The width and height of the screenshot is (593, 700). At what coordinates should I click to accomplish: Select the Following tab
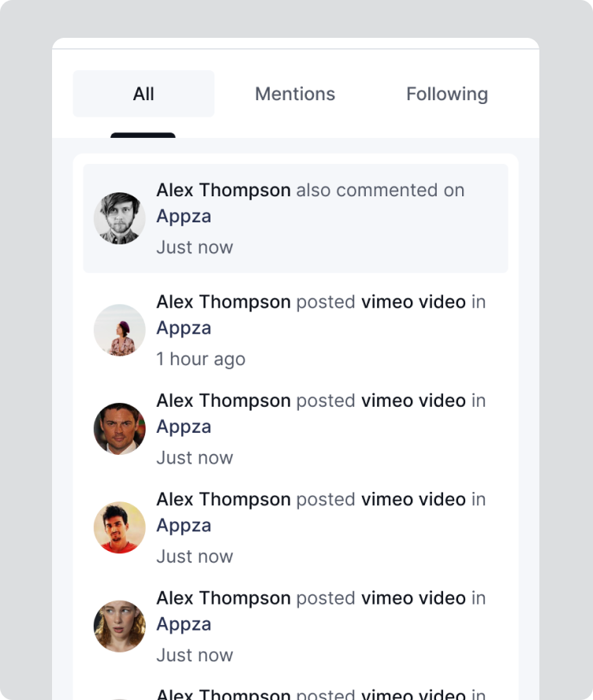click(x=446, y=94)
